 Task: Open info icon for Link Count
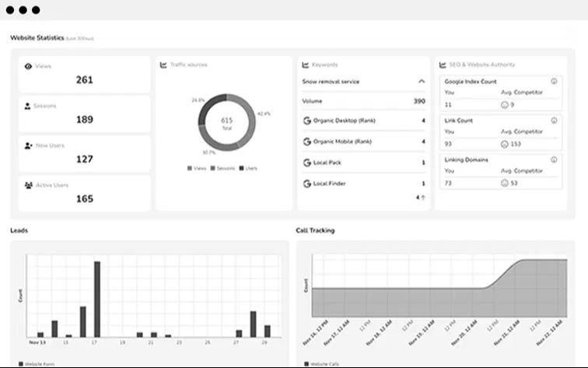click(554, 121)
